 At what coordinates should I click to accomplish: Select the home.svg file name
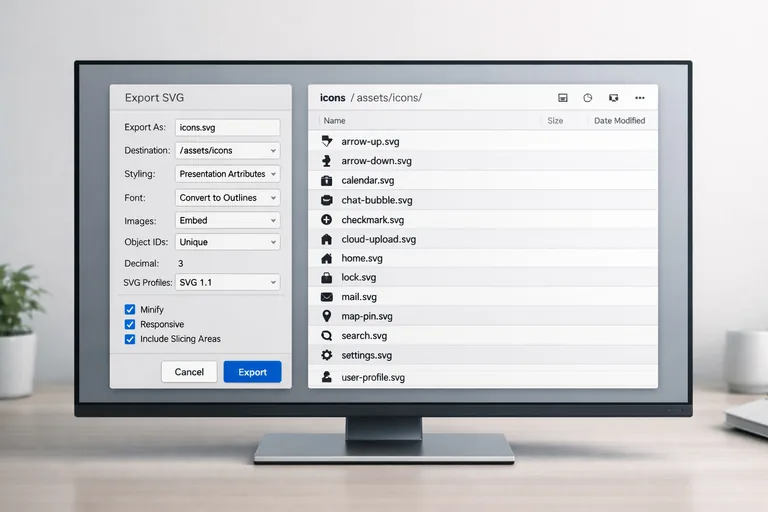[362, 258]
